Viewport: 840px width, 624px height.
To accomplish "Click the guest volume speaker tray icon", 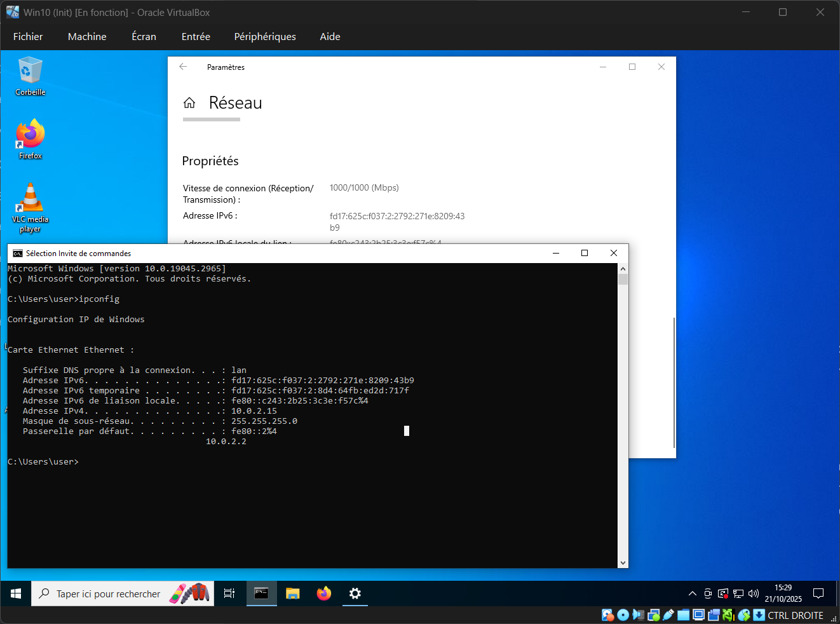I will click(x=754, y=593).
